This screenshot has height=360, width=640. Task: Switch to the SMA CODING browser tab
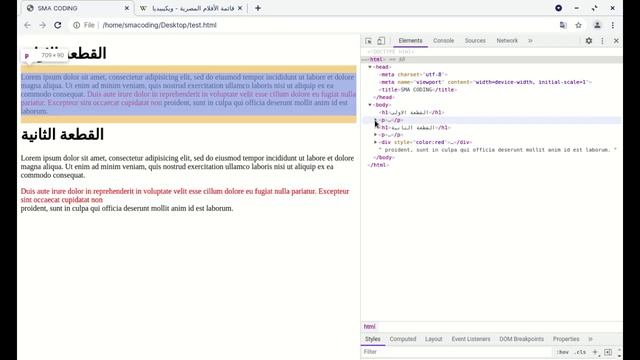pyautogui.click(x=77, y=8)
